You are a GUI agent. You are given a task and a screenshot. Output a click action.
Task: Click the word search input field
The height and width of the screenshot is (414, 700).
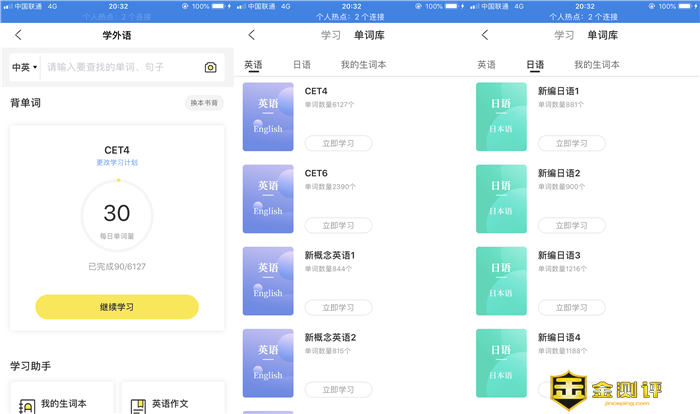pos(120,67)
